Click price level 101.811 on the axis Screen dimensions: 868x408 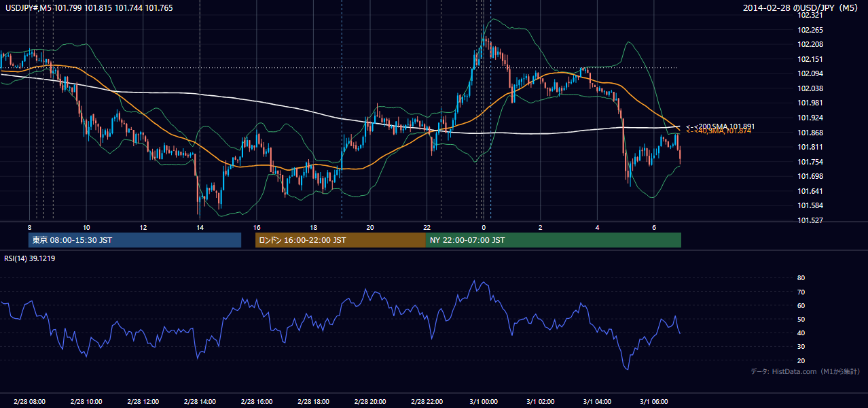point(810,147)
